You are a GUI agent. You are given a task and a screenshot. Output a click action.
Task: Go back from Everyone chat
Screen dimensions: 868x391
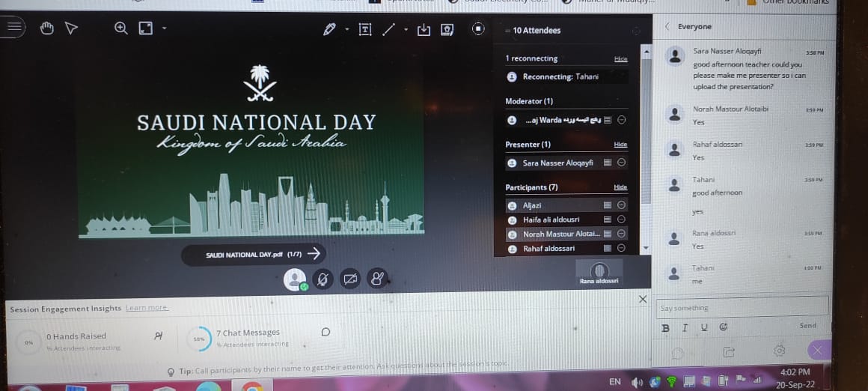pyautogui.click(x=667, y=26)
